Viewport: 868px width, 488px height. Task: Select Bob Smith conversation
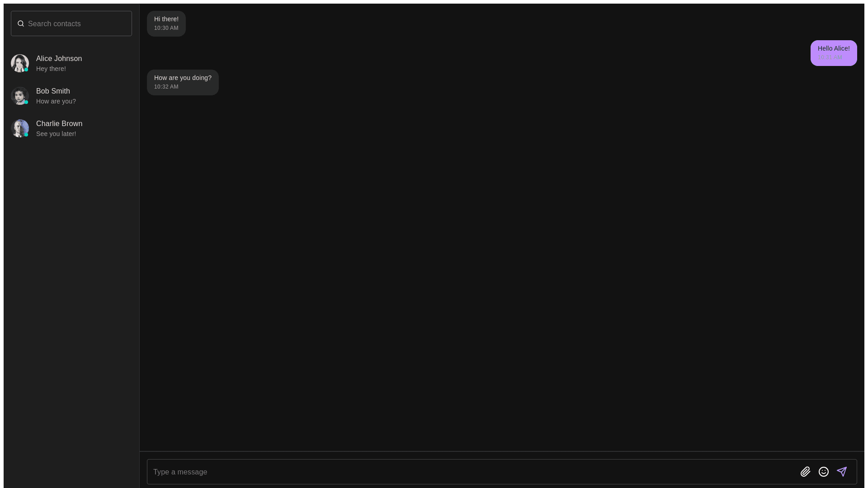(x=71, y=96)
